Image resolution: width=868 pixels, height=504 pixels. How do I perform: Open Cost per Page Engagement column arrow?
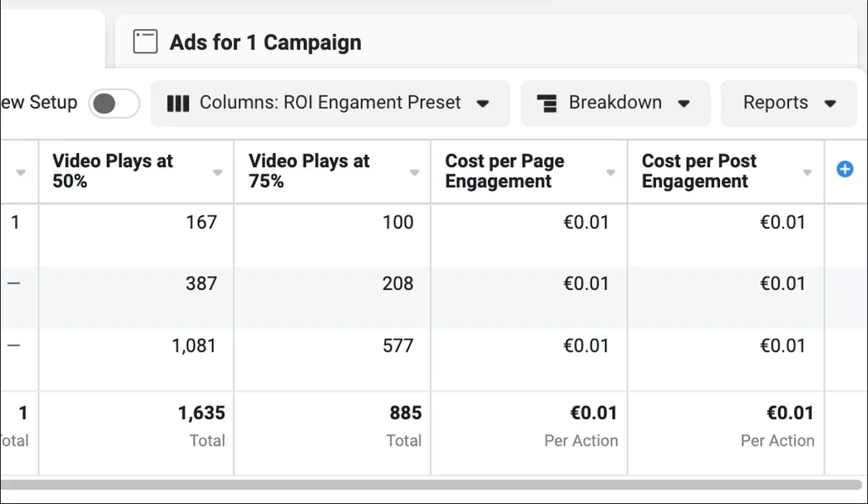pos(611,173)
